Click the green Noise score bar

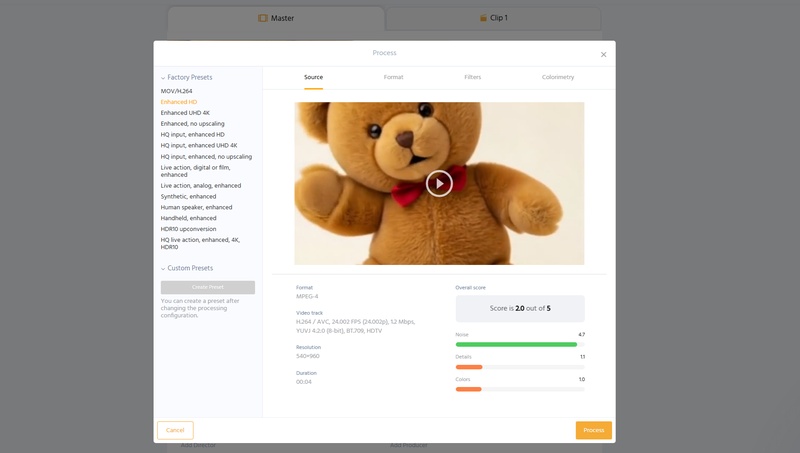click(516, 344)
